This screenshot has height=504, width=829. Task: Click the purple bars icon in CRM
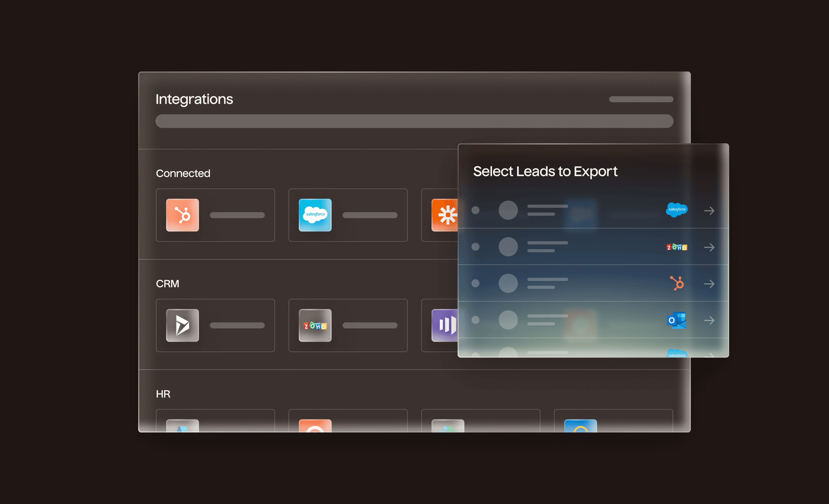coord(445,325)
